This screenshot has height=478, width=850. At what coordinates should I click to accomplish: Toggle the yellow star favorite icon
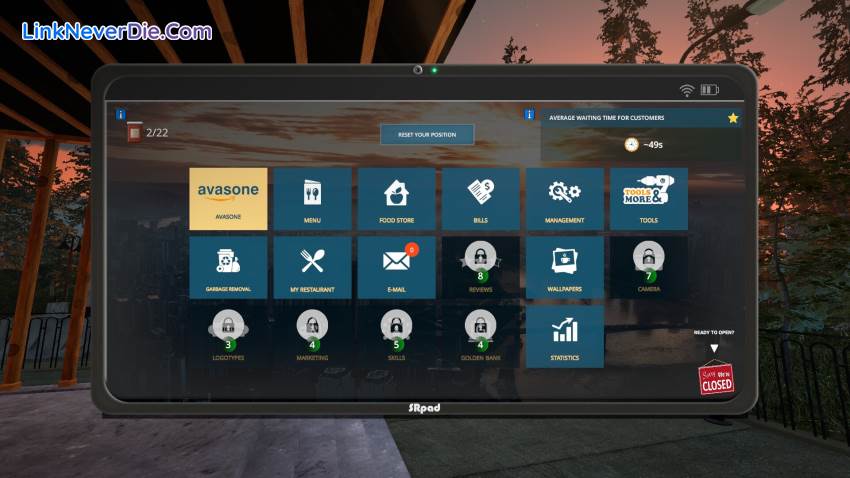click(x=733, y=118)
